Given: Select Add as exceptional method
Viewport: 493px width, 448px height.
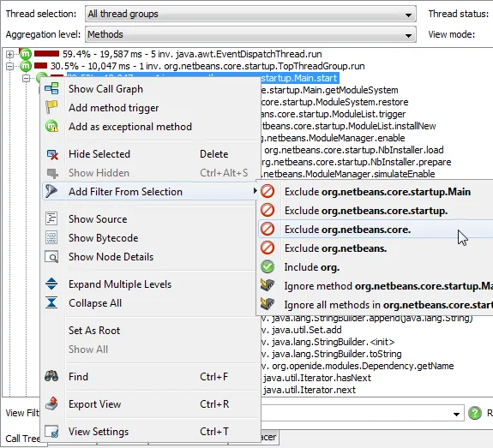Looking at the screenshot, I should coord(150,127).
